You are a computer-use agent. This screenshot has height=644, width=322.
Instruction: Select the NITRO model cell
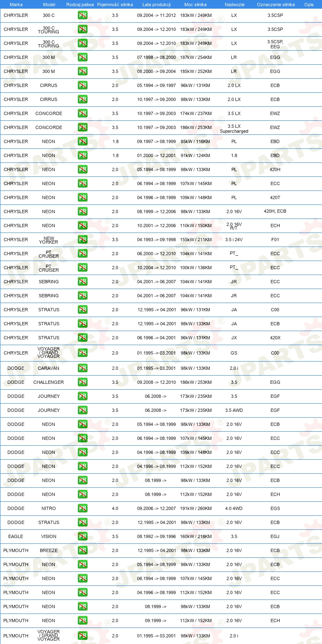(49, 508)
